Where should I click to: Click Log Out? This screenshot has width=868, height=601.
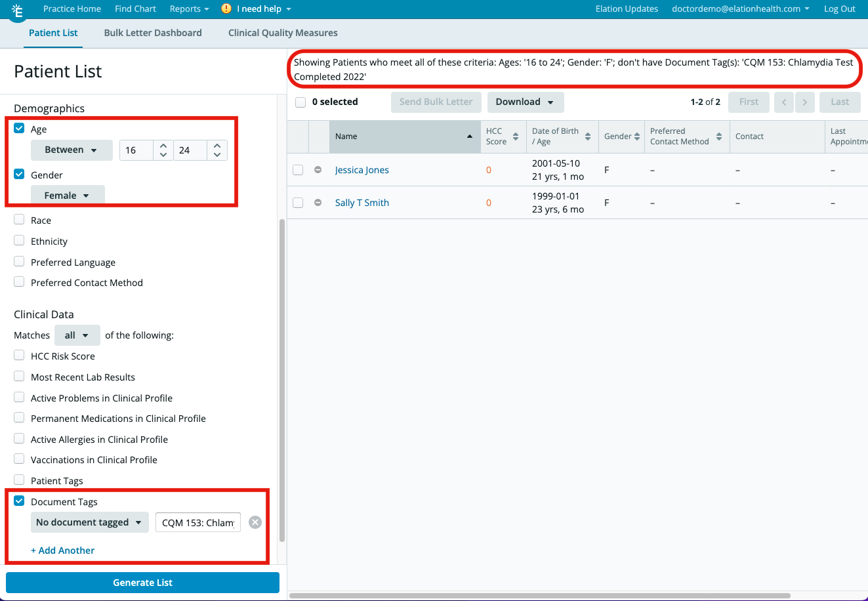point(840,9)
